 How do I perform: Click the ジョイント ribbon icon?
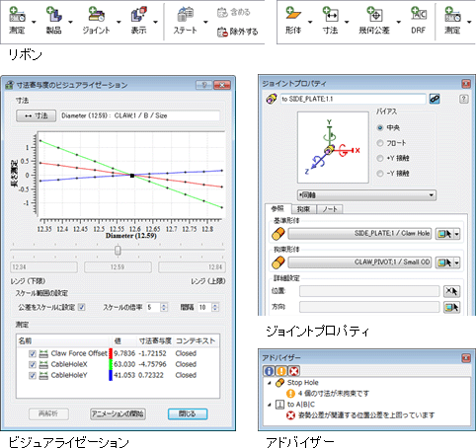tap(96, 15)
